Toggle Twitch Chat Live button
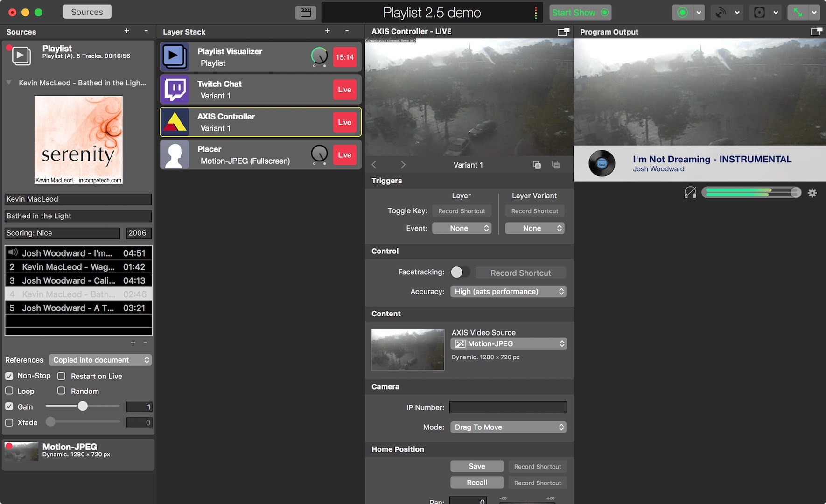The image size is (826, 504). click(x=344, y=90)
